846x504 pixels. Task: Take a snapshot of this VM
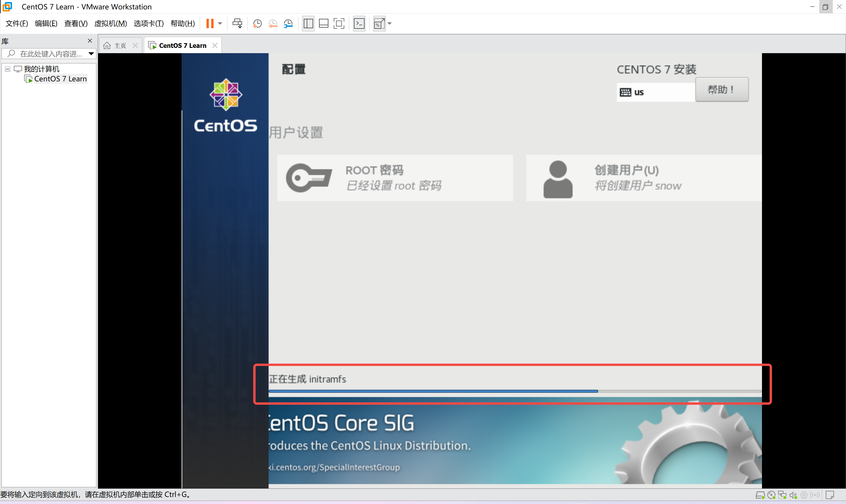257,23
